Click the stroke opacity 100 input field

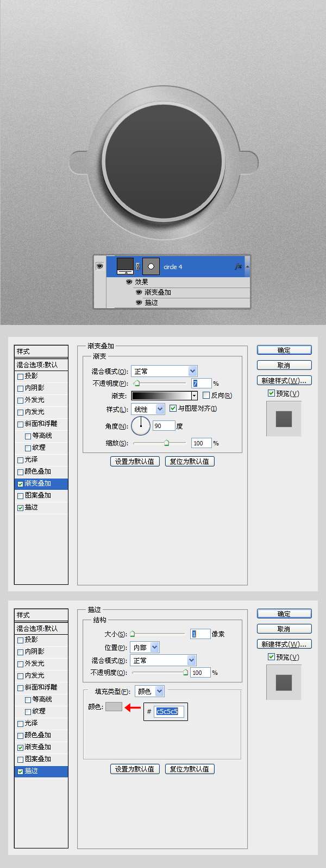200,673
